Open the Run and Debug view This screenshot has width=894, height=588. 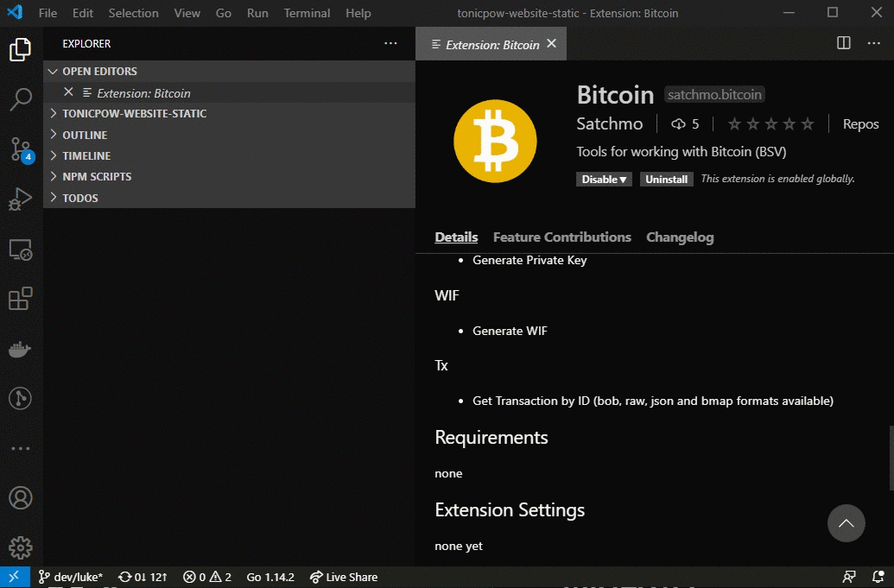[x=21, y=199]
